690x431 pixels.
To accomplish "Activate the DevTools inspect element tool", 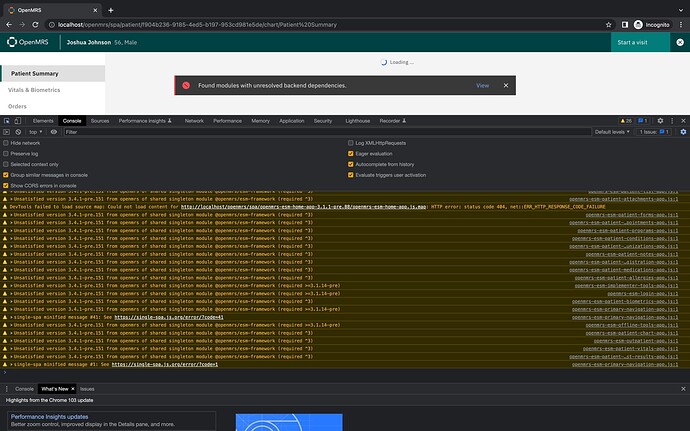I will (x=7, y=121).
